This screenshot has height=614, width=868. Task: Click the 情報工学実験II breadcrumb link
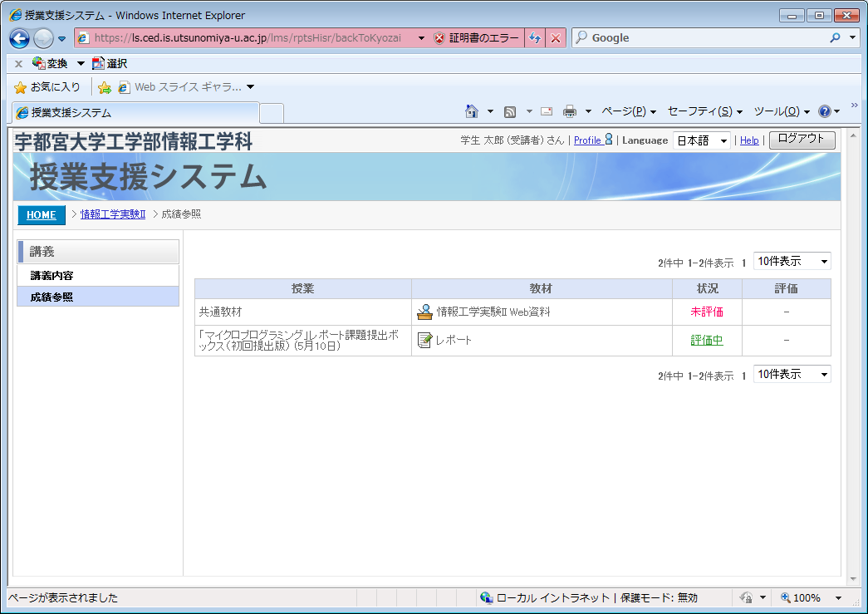pyautogui.click(x=112, y=214)
